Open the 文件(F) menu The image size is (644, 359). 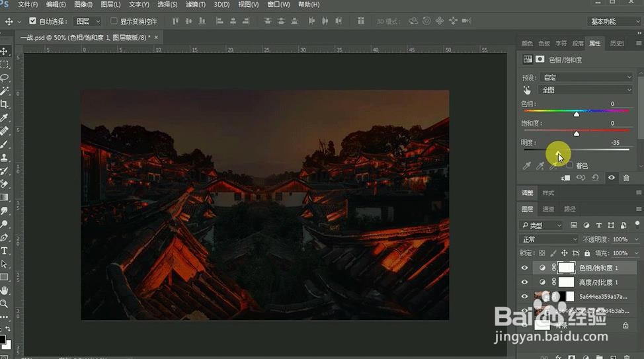tap(28, 5)
